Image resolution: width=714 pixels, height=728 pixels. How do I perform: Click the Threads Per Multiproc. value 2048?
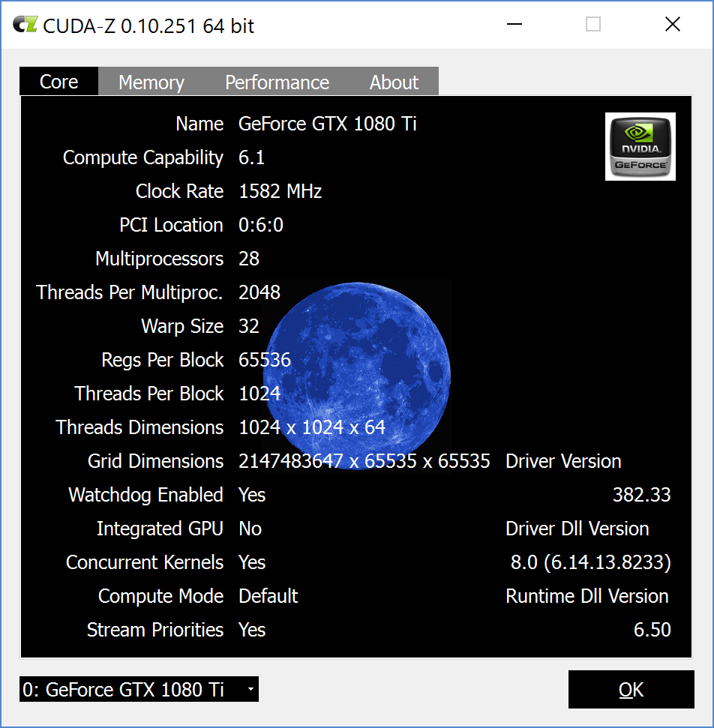coord(259,292)
